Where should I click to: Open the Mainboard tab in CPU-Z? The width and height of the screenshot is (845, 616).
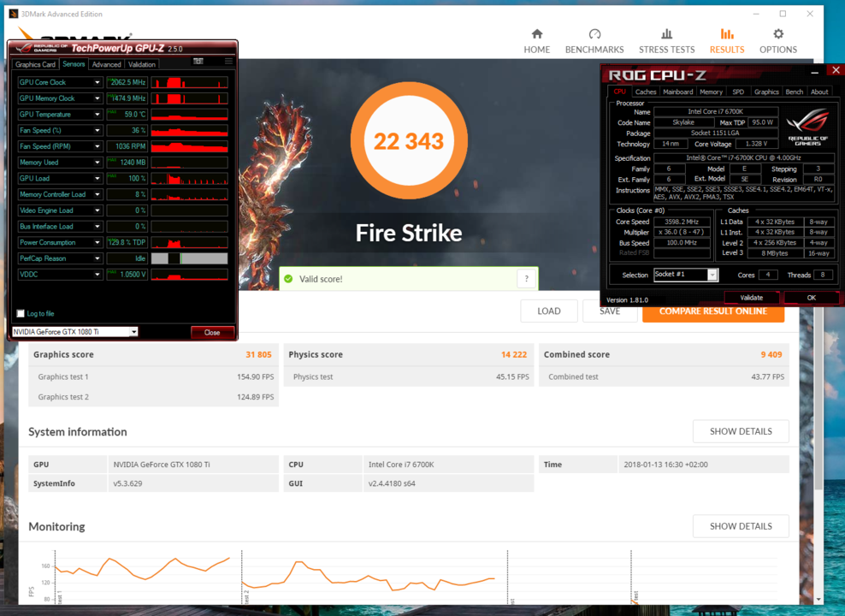point(678,92)
